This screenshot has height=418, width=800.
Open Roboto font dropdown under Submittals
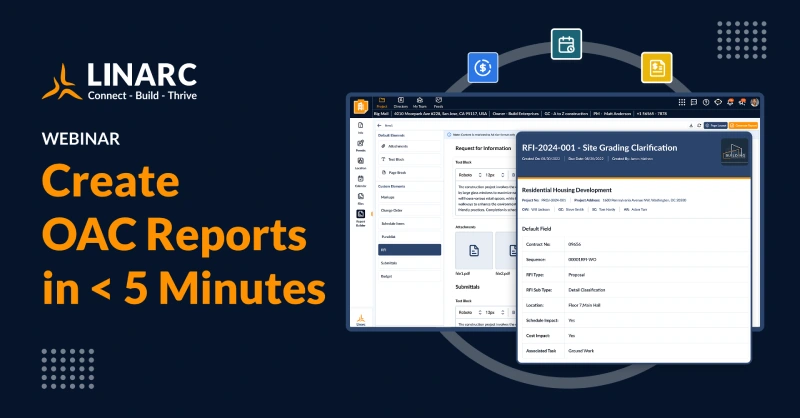click(x=469, y=312)
